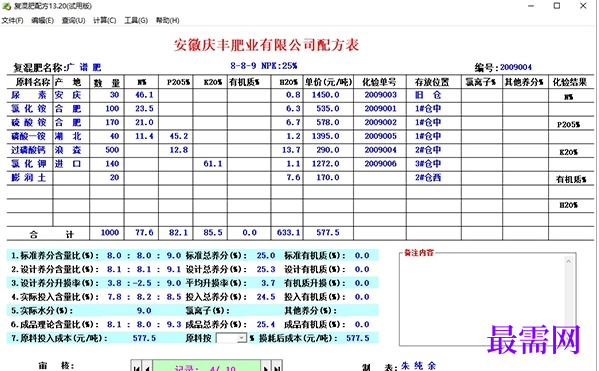Screen dimensions: 599x371
Task: Select the 过磷酸钙 material name cell
Action: [29, 150]
